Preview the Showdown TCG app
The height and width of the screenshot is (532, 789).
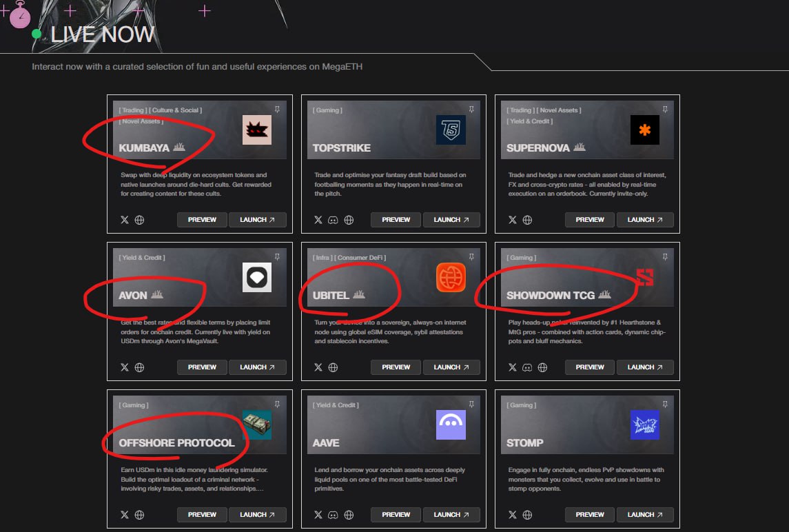point(590,367)
